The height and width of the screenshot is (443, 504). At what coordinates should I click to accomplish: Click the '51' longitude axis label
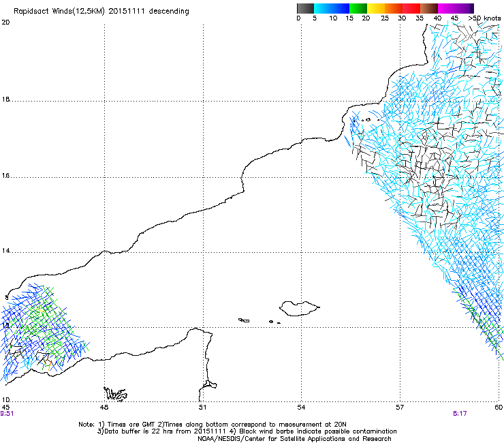click(202, 408)
